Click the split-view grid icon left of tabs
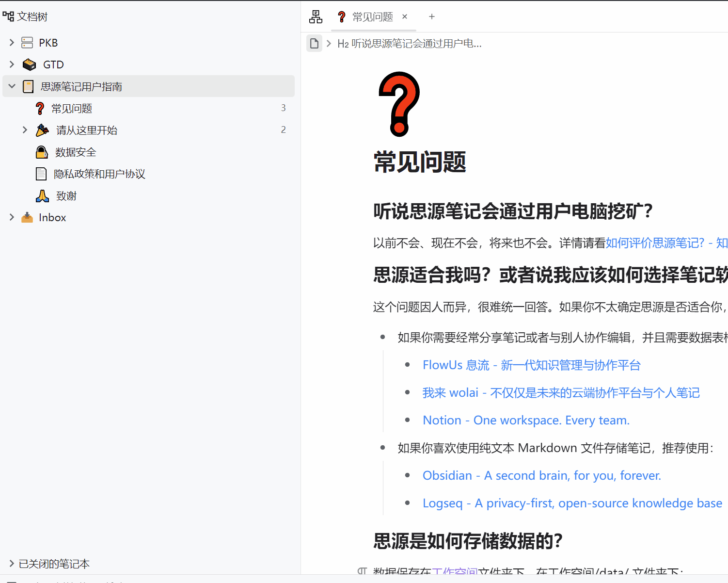This screenshot has height=583, width=728. (x=316, y=16)
